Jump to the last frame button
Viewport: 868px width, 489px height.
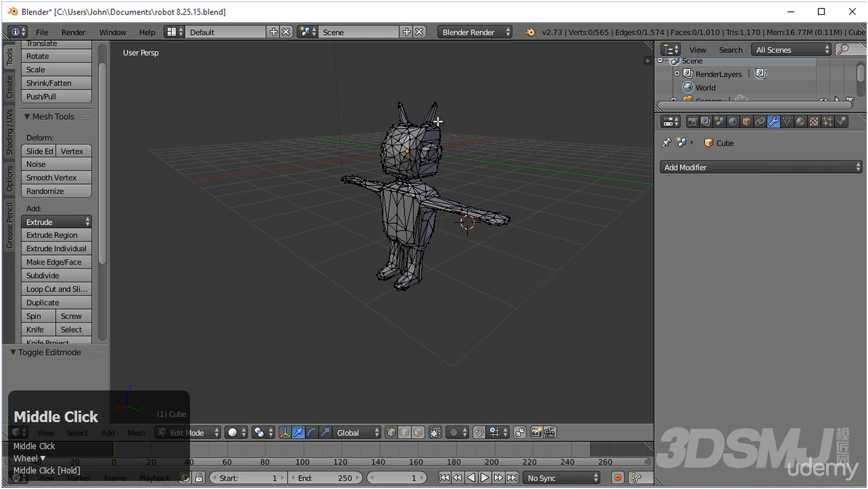512,478
